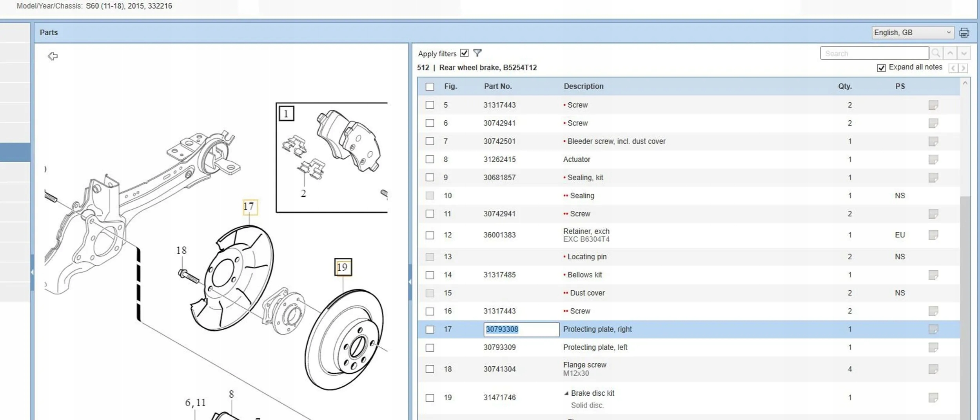Open note icon for Actuator row
980x420 pixels.
click(x=933, y=159)
